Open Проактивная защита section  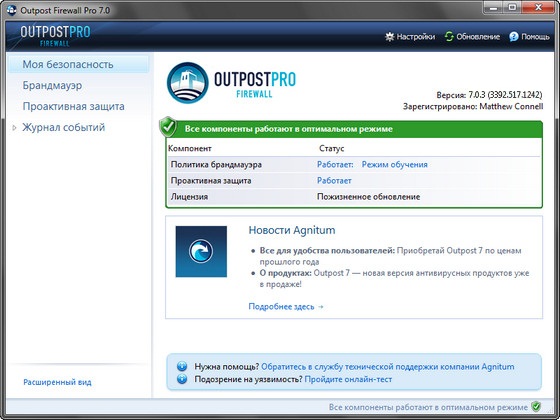[74, 106]
